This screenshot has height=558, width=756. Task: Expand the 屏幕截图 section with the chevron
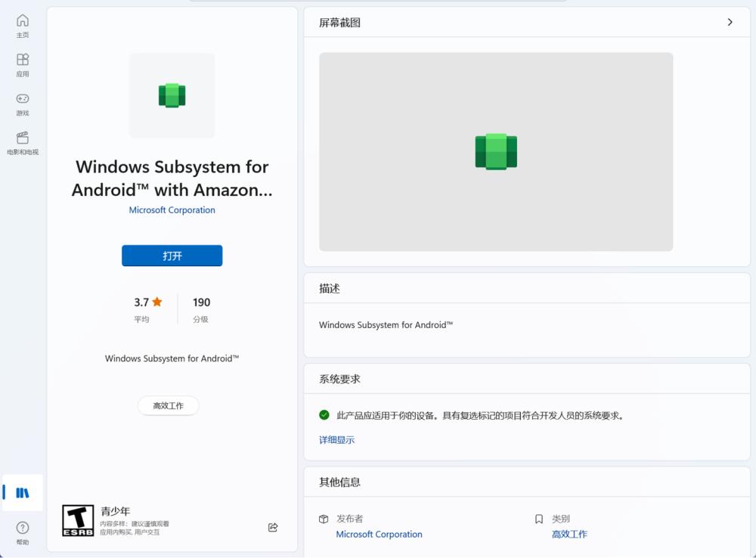click(x=730, y=23)
